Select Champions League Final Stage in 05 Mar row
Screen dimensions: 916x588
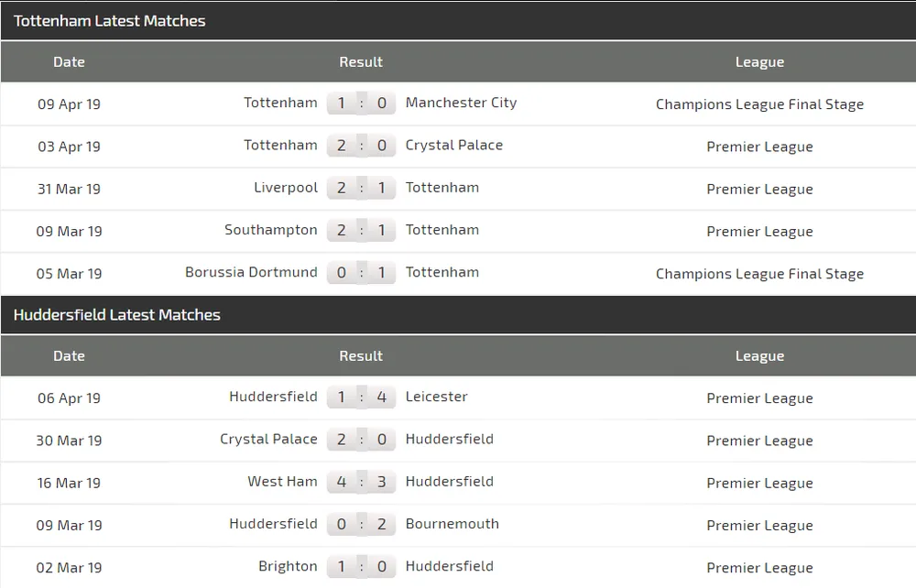tap(759, 274)
